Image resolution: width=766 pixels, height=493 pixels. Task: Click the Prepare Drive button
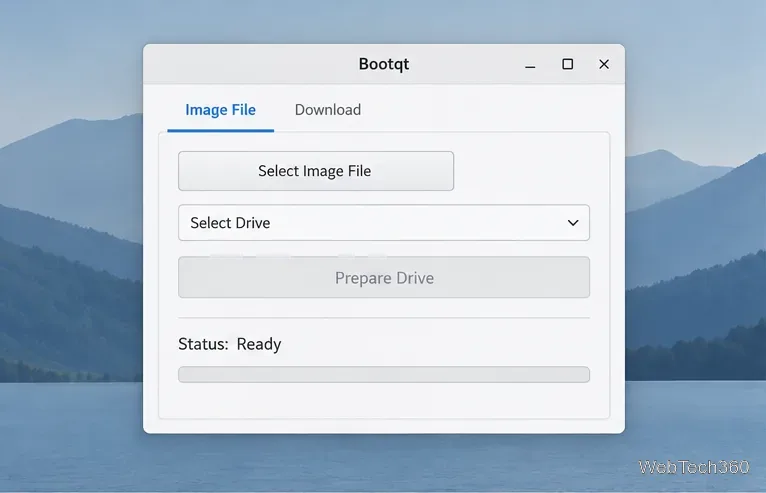[x=384, y=278]
